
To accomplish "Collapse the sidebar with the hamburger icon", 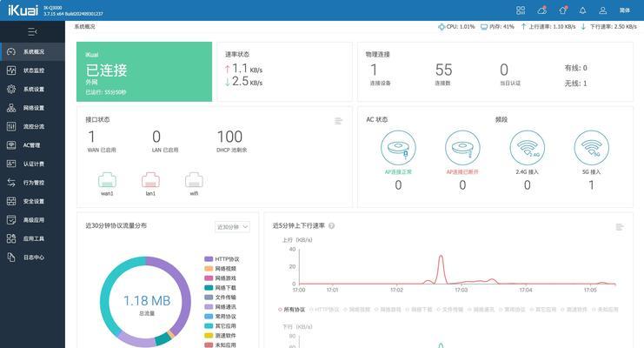I will tap(32, 31).
